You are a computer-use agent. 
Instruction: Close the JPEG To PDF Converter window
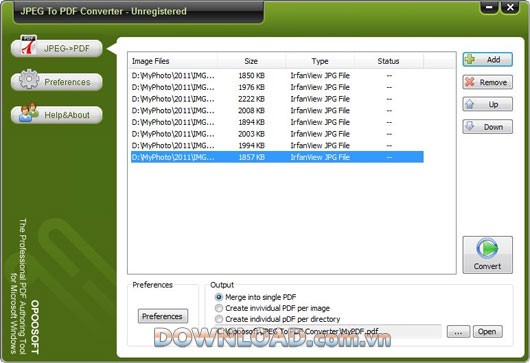(510, 7)
